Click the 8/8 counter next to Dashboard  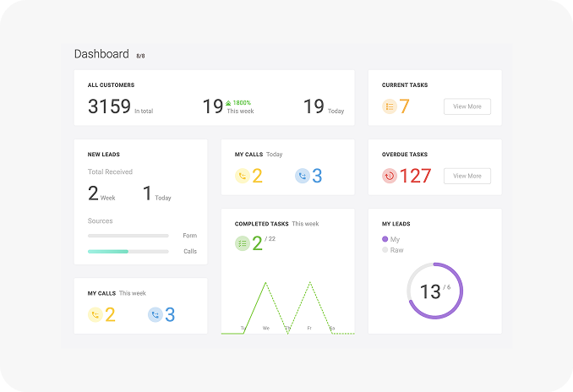click(x=141, y=56)
